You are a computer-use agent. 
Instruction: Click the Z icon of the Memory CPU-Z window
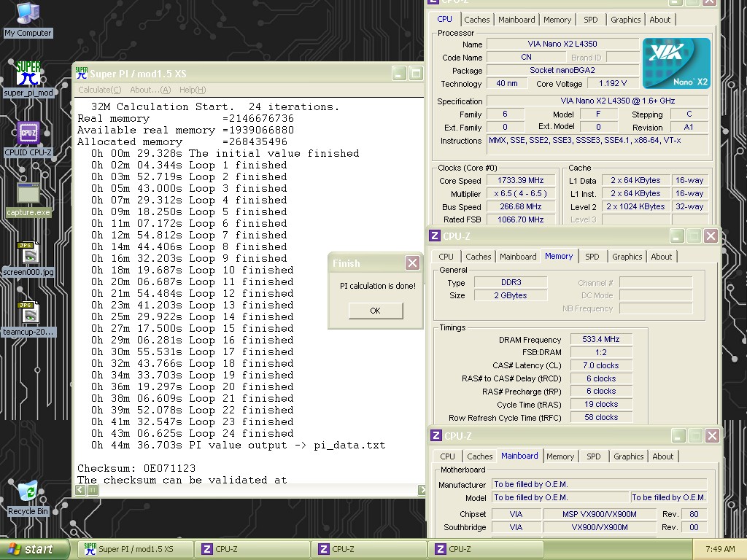tap(435, 236)
